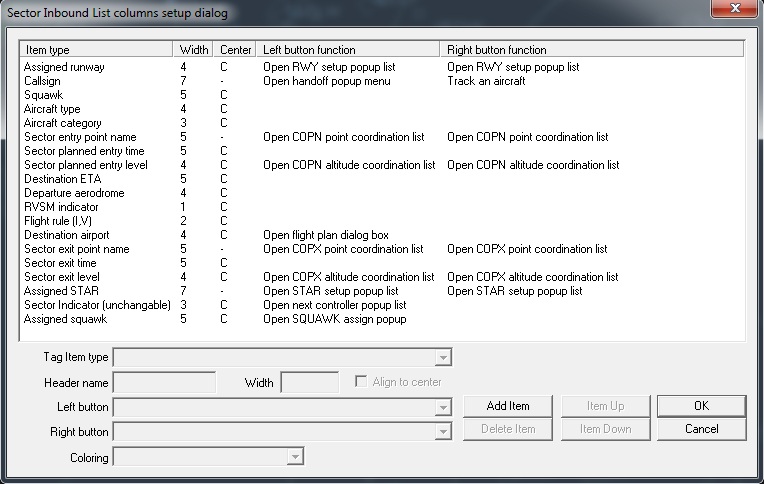The height and width of the screenshot is (484, 764).
Task: Select the Aircraft type row
Action: click(382, 109)
